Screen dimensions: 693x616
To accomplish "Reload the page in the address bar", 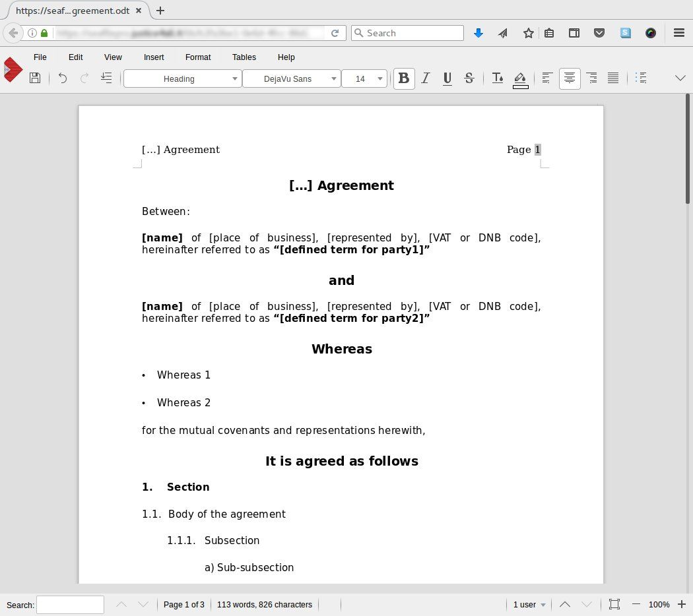I will 335,33.
